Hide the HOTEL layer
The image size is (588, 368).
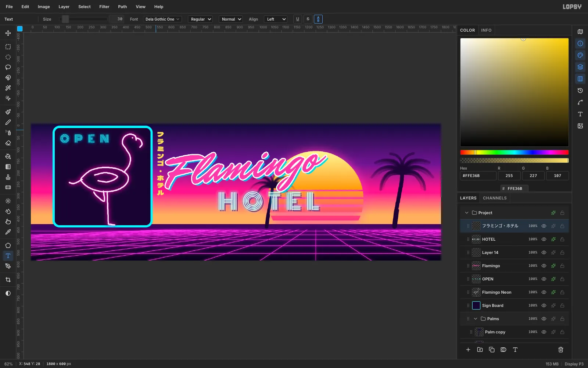click(544, 239)
